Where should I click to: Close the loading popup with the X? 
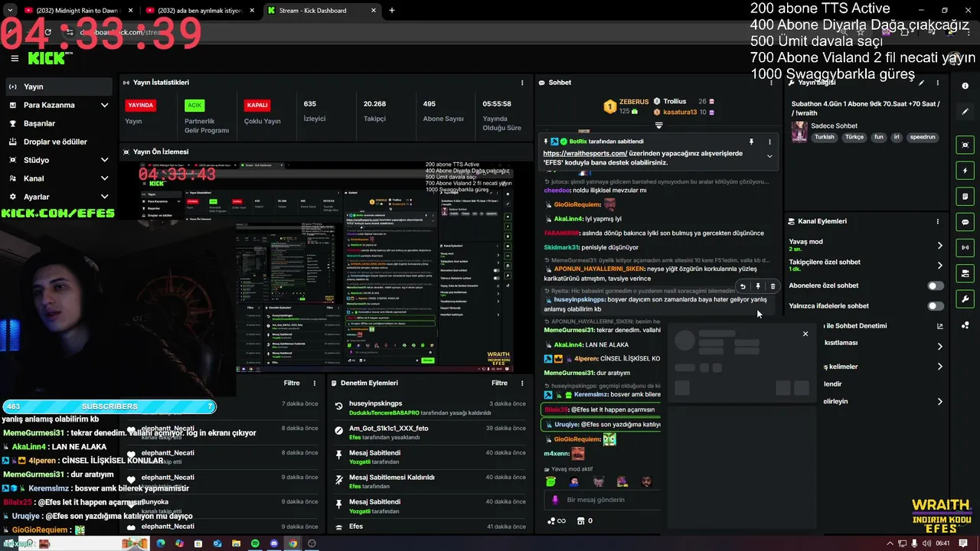[x=805, y=334]
